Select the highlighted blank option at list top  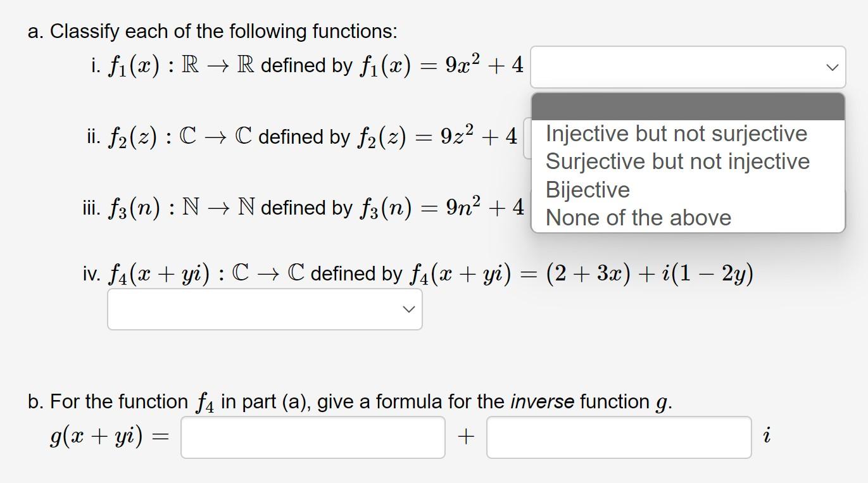point(688,106)
